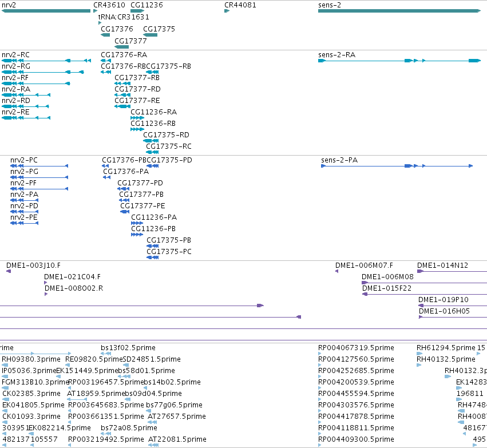This screenshot has height=448, width=487.
Task: Select protein CG17375-PC
Action: [x=169, y=252]
